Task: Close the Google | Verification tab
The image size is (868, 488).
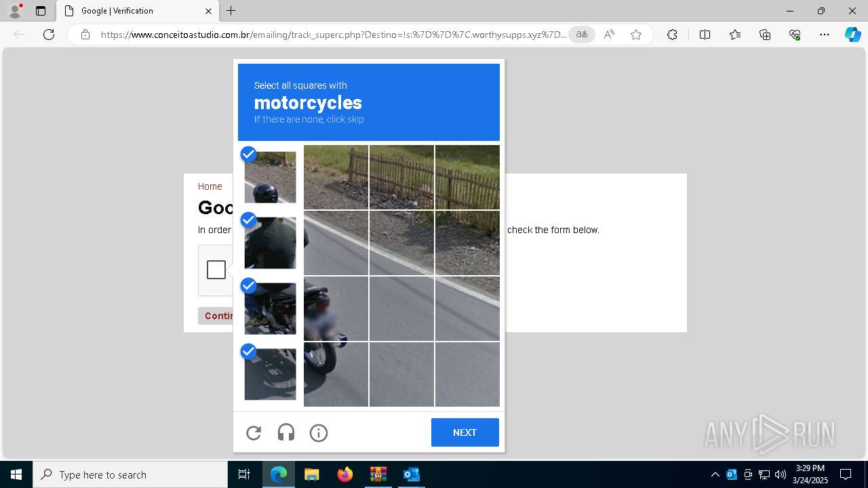Action: 208,11
